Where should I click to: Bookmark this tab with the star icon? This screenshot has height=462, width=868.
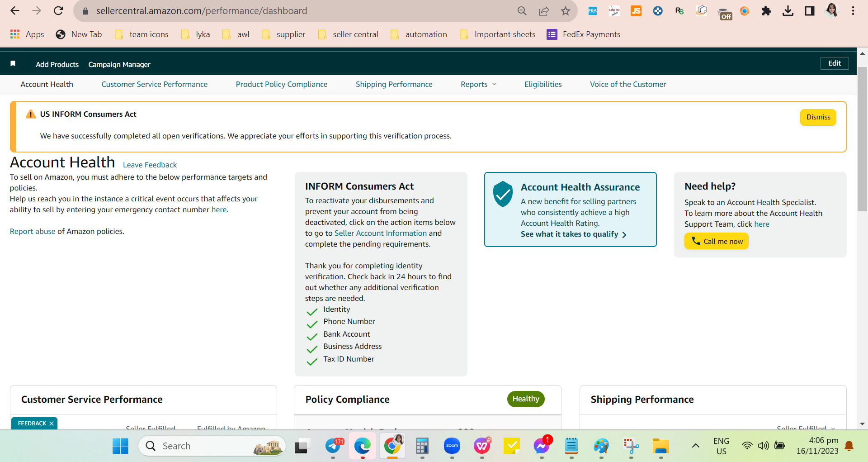566,11
